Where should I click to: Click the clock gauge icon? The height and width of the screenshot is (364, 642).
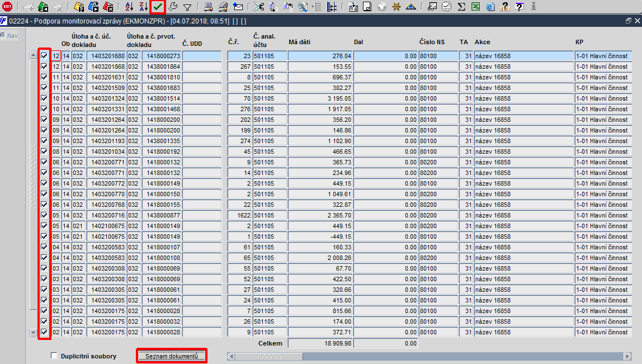447,7
